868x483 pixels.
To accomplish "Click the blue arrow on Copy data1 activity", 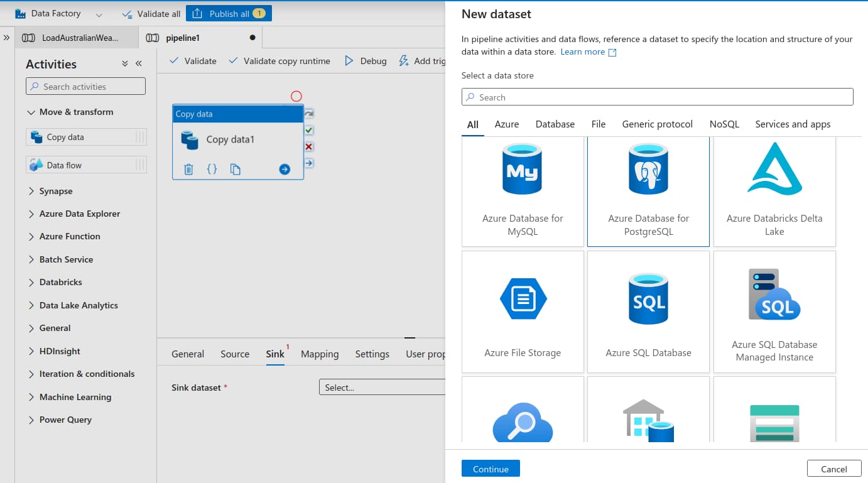I will point(284,169).
